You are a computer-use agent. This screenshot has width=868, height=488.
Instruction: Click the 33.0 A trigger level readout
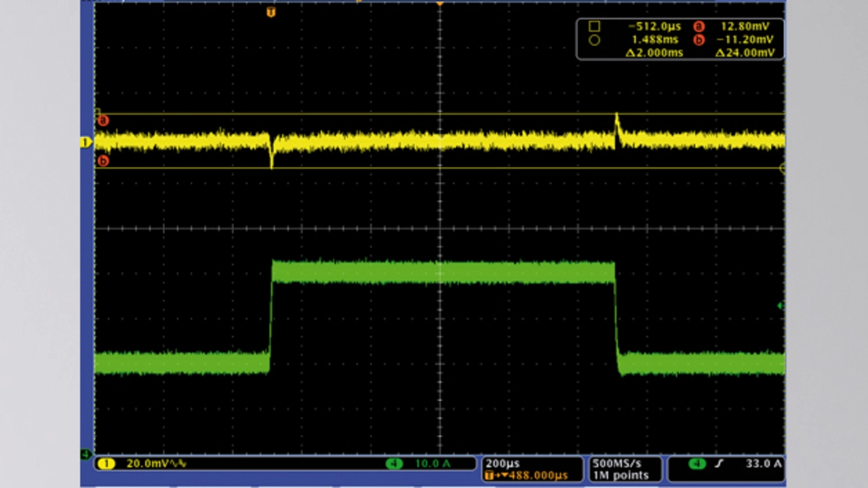(764, 464)
